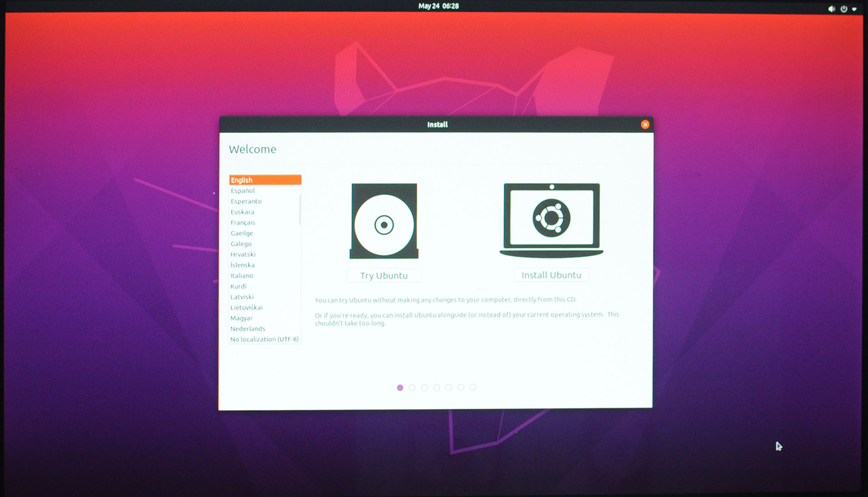Select Latviski language
The width and height of the screenshot is (868, 497).
click(x=264, y=297)
